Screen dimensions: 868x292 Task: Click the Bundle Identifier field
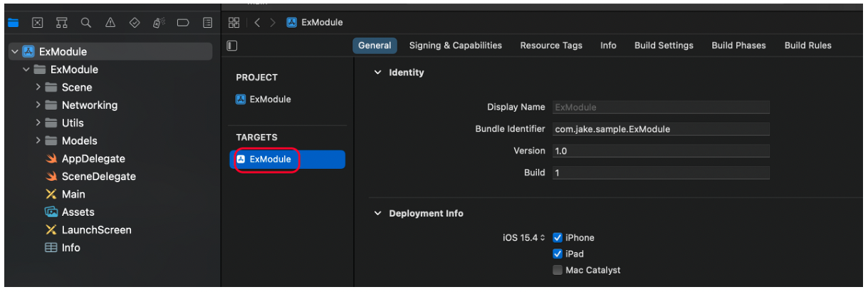pos(661,130)
